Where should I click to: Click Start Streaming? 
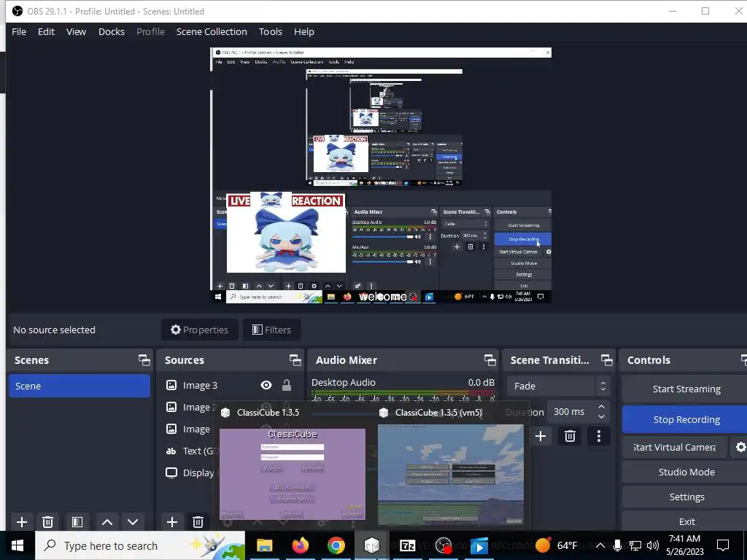pyautogui.click(x=686, y=389)
